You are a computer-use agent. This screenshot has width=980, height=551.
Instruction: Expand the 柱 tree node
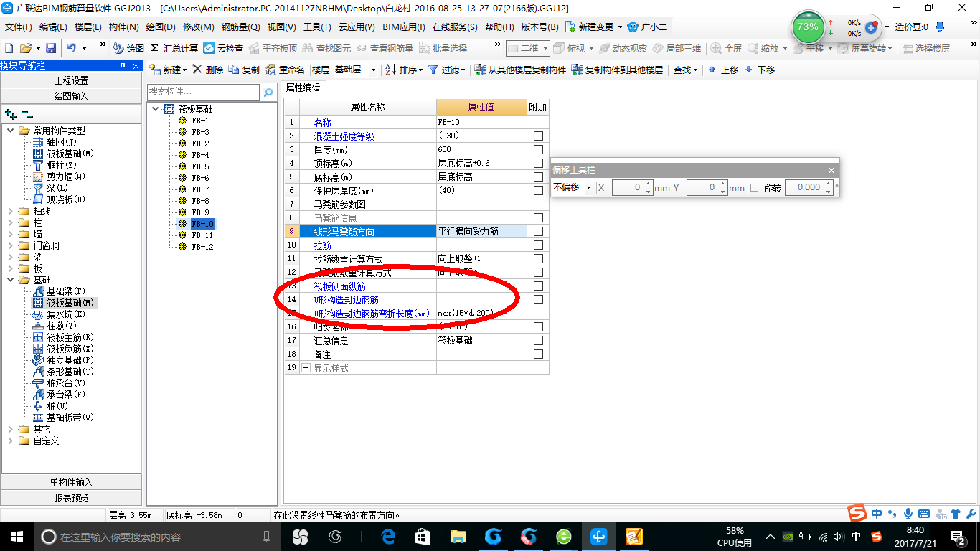[11, 222]
